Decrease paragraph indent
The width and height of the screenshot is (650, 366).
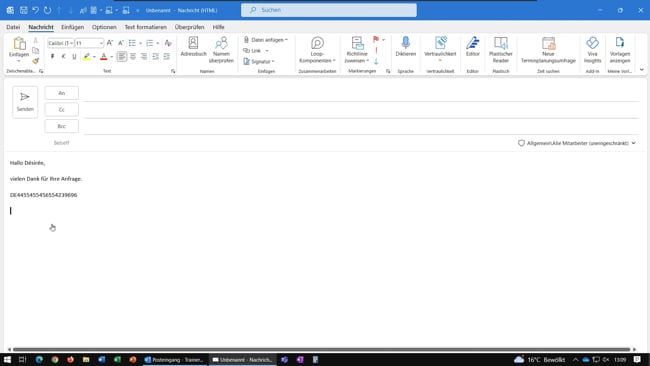tap(155, 56)
